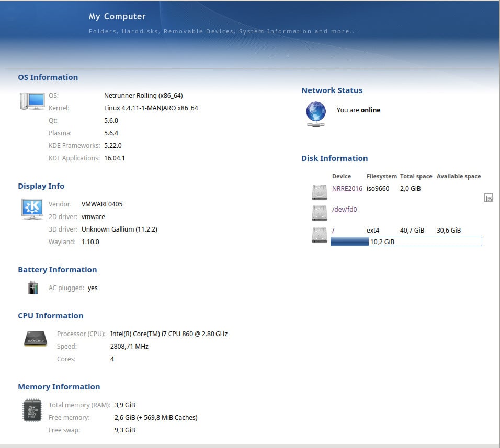Click the OS Information heading
Screen dimensions: 500x448
pos(48,77)
